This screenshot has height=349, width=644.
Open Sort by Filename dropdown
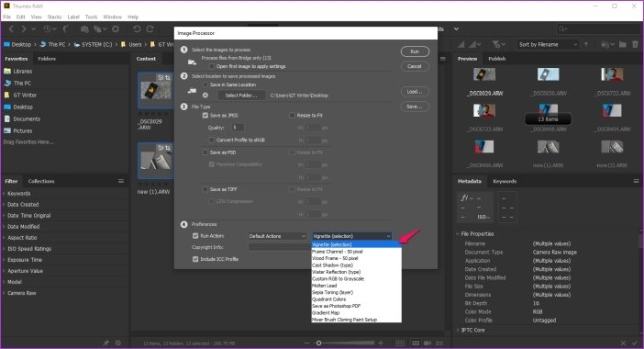pos(548,44)
